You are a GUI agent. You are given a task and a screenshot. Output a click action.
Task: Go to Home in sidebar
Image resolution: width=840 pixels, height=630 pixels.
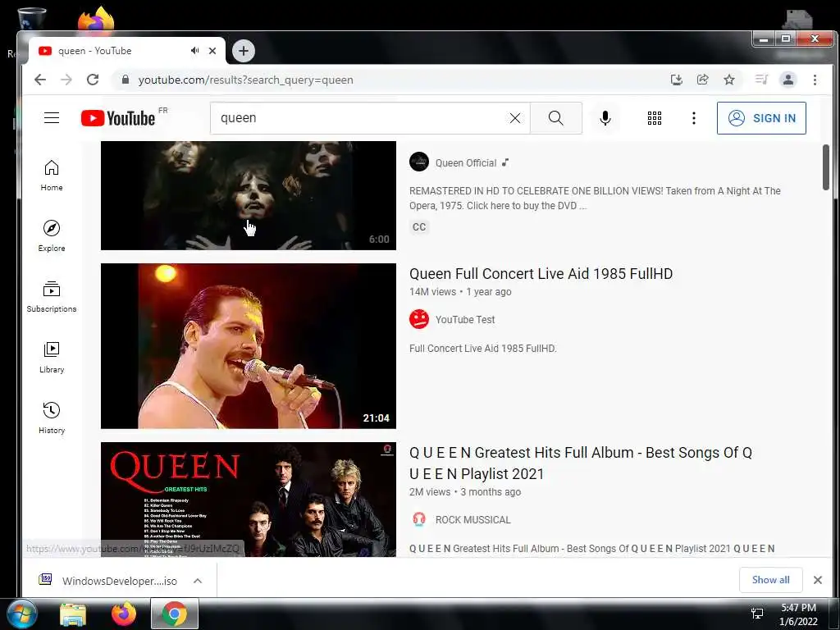point(52,176)
